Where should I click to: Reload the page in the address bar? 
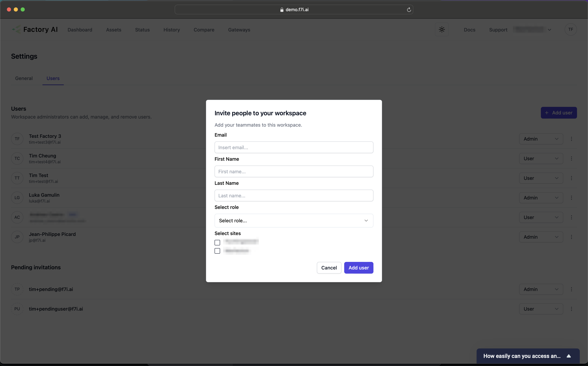click(x=409, y=10)
